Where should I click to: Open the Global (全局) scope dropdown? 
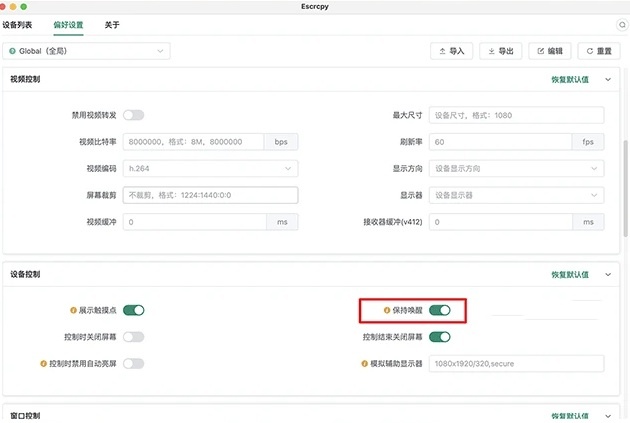pyautogui.click(x=86, y=51)
